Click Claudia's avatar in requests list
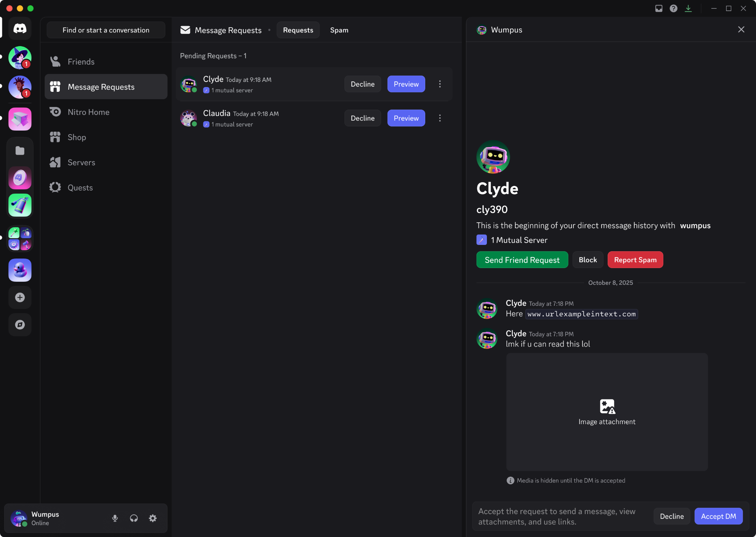The width and height of the screenshot is (756, 537). point(188,118)
